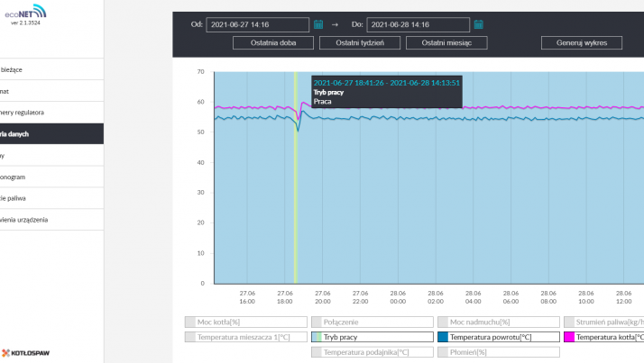Toggle Płomień[%] series
The width and height of the screenshot is (644, 363).
point(499,352)
